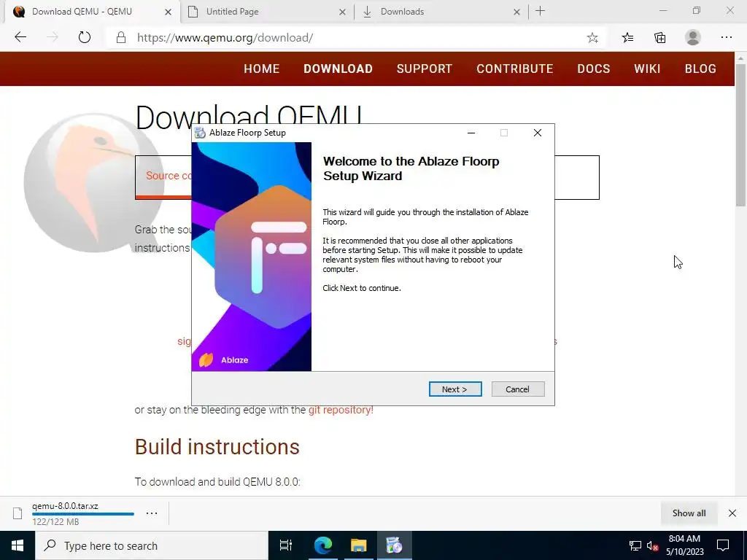Viewport: 747px width, 560px height.
Task: Minimize the Ablaze Floorp Setup window
Action: 471,133
